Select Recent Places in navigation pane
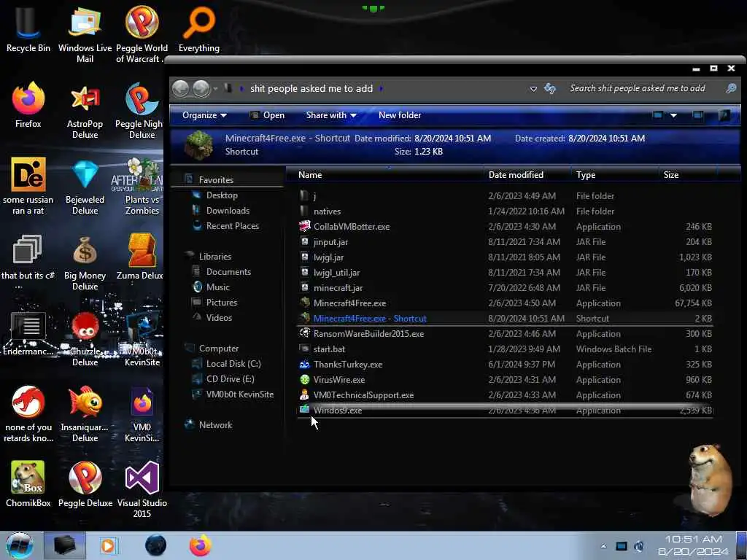Viewport: 747px width, 560px height. pos(233,226)
